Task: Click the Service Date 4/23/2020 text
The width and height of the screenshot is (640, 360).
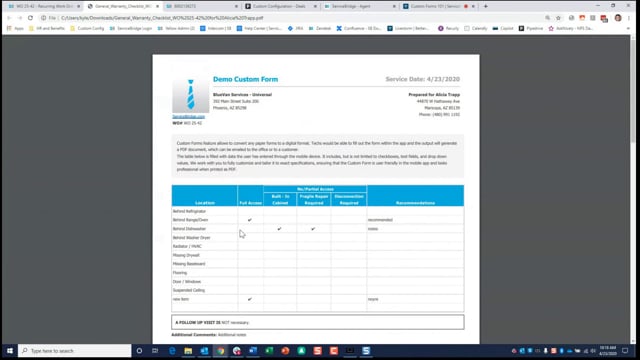Action: click(422, 79)
